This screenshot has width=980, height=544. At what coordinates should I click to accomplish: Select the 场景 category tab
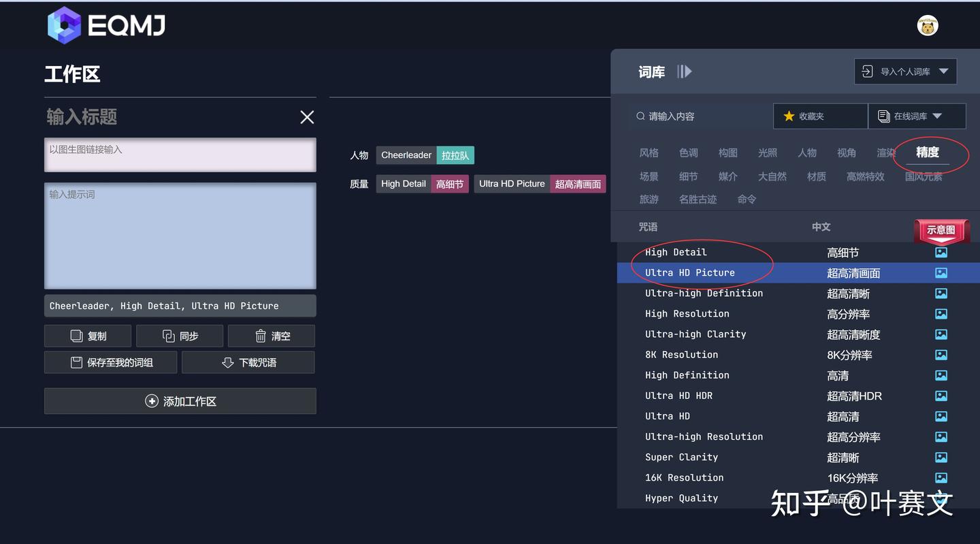(x=649, y=176)
